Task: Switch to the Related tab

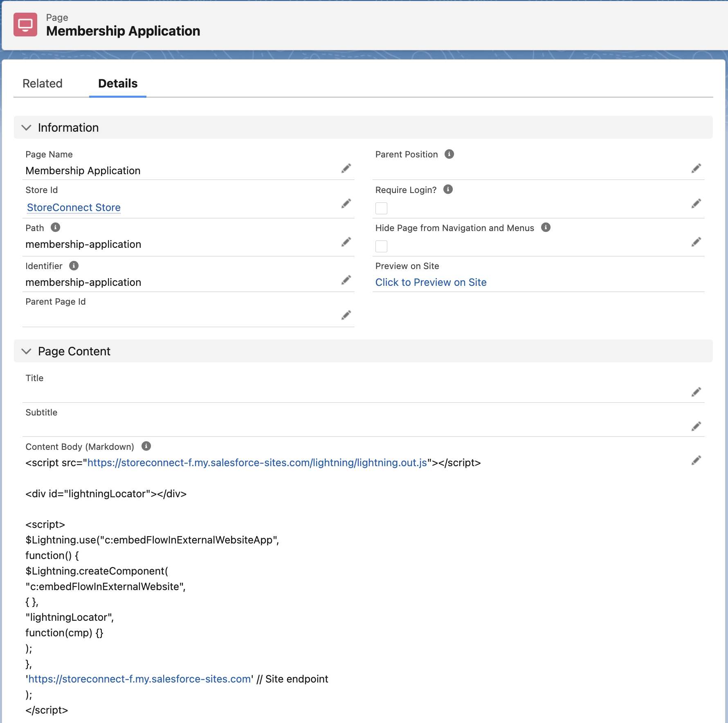Action: click(43, 83)
